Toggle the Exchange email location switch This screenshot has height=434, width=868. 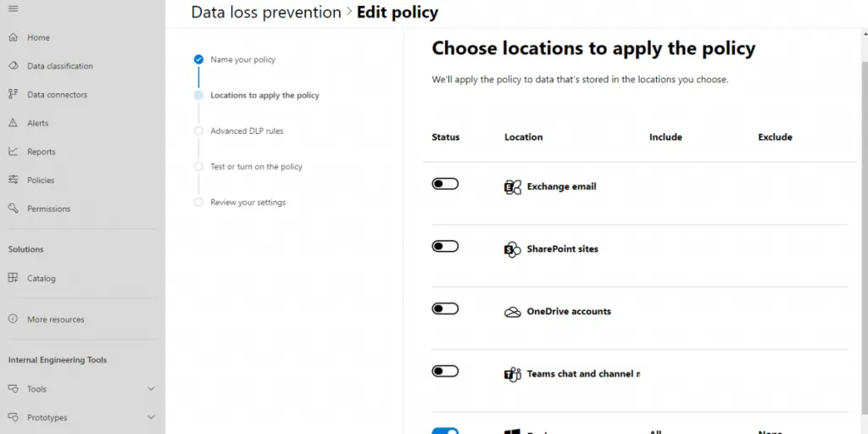[445, 184]
